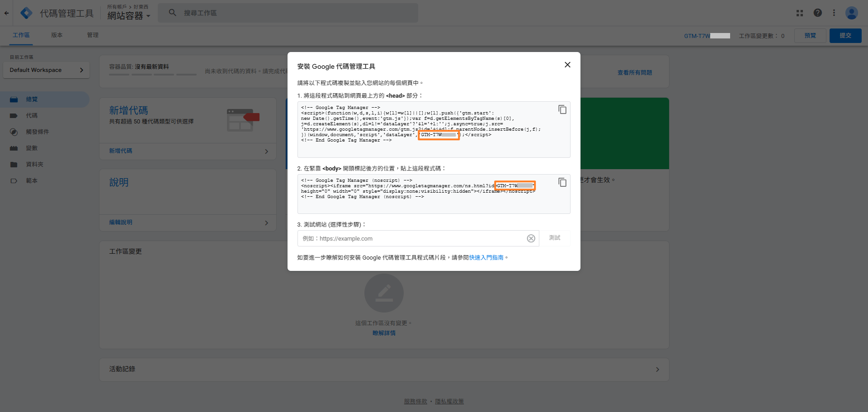Close the install Tag Manager dialog
Image resolution: width=868 pixels, height=412 pixels.
click(567, 65)
